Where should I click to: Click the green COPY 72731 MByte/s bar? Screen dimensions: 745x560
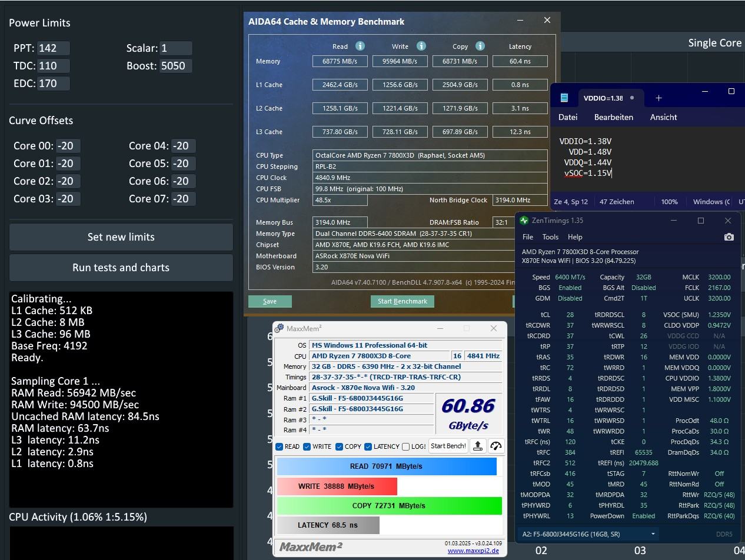coord(389,506)
